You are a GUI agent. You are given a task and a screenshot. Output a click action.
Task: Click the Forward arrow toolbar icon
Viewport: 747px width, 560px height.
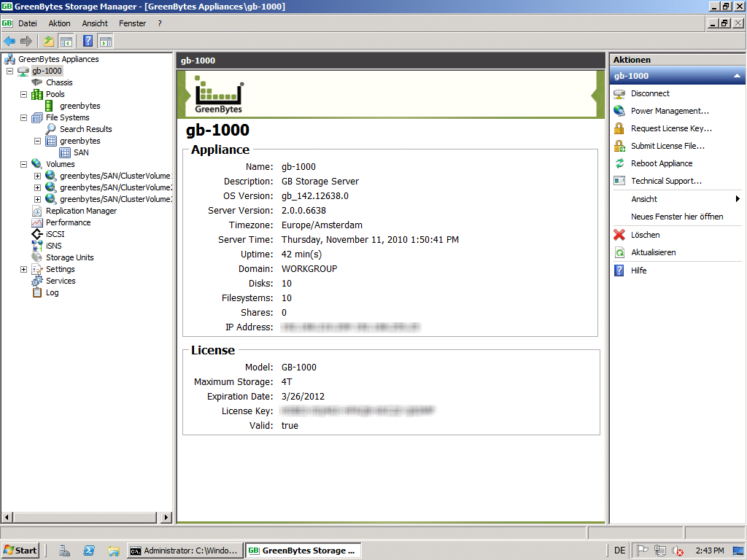[x=26, y=42]
